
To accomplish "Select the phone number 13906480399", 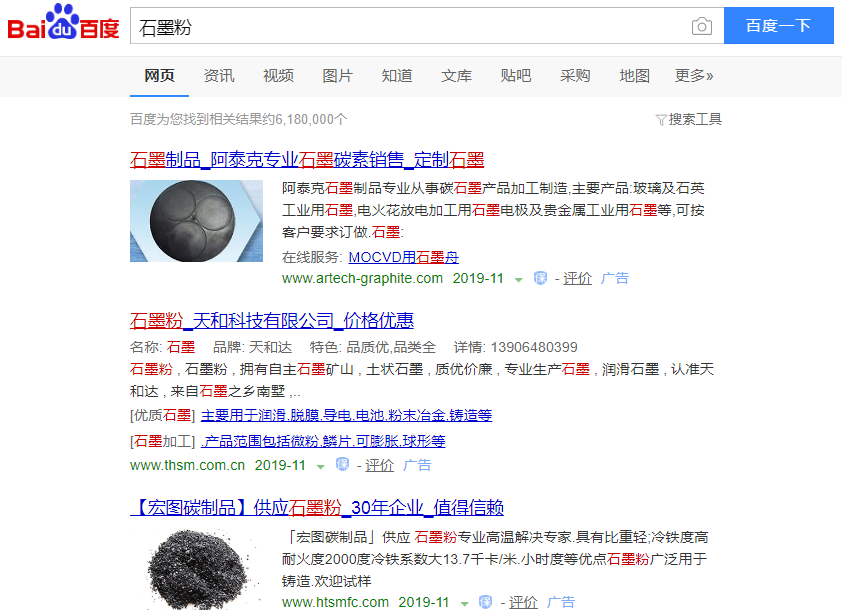I will pos(534,348).
